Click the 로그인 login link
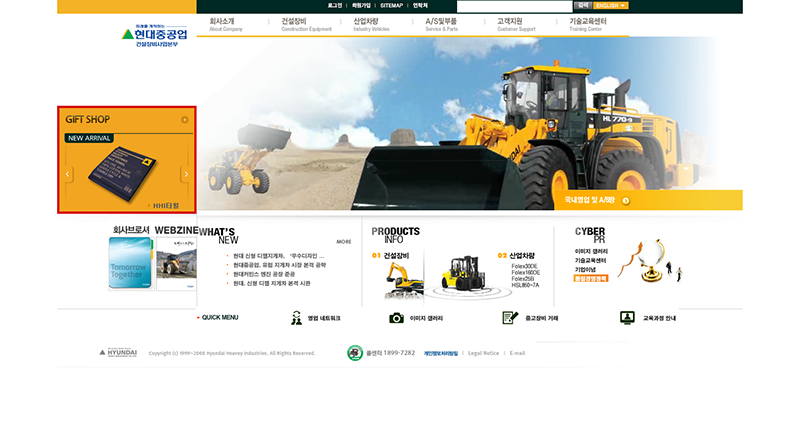Image resolution: width=800 pixels, height=423 pixels. 335,5
